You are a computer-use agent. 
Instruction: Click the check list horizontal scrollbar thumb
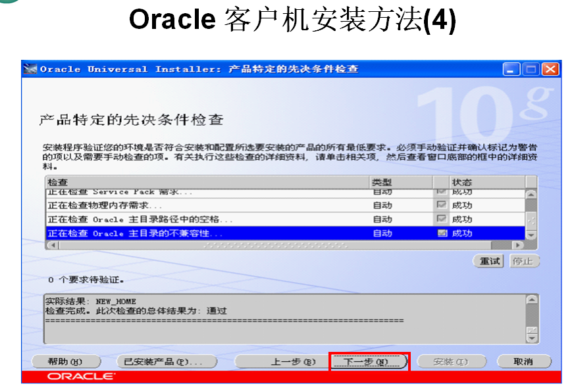tap(275, 245)
